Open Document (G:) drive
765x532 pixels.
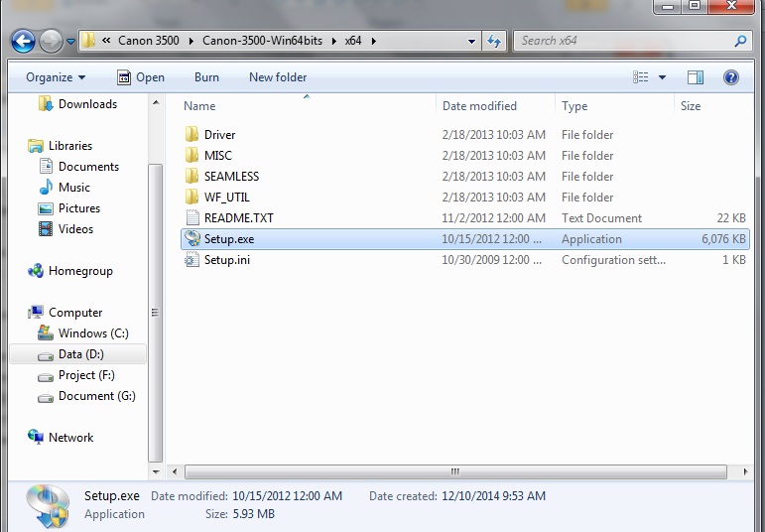96,396
